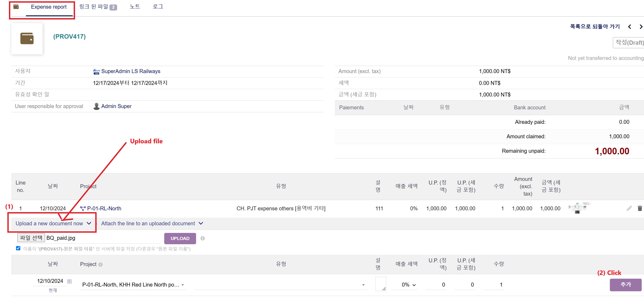Go to the next record with the right arrow
The image size is (644, 301).
[x=641, y=27]
